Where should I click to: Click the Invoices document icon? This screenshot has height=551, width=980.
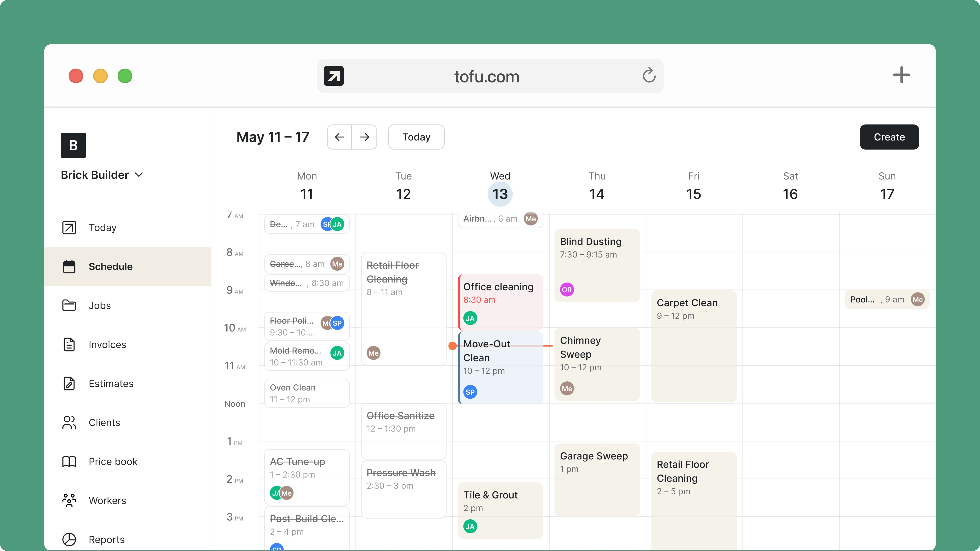[69, 344]
